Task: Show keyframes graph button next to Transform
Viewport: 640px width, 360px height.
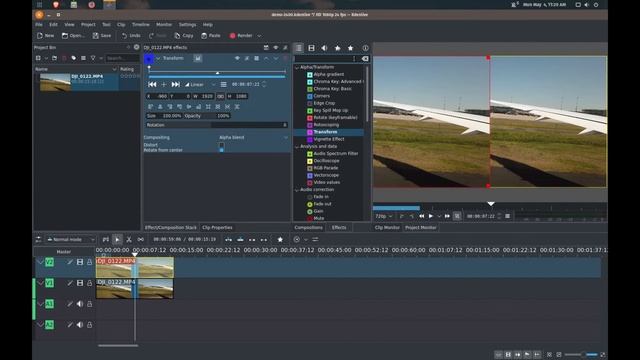Action: 198,58
